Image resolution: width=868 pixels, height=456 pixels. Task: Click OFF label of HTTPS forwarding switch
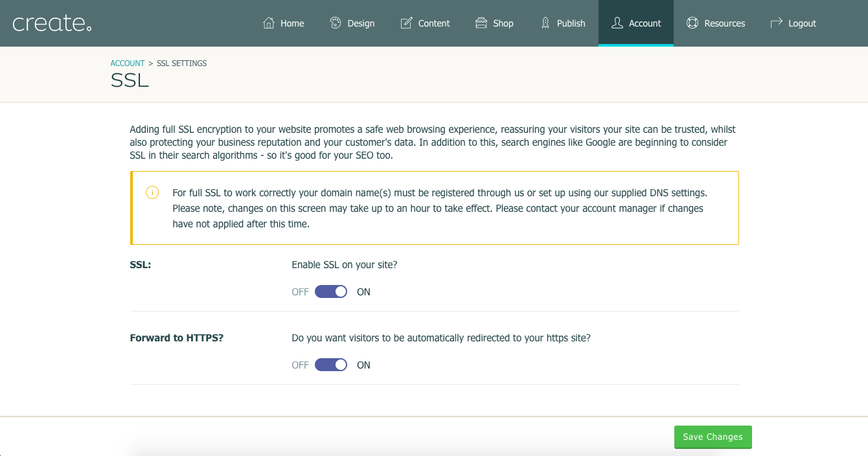coord(300,365)
